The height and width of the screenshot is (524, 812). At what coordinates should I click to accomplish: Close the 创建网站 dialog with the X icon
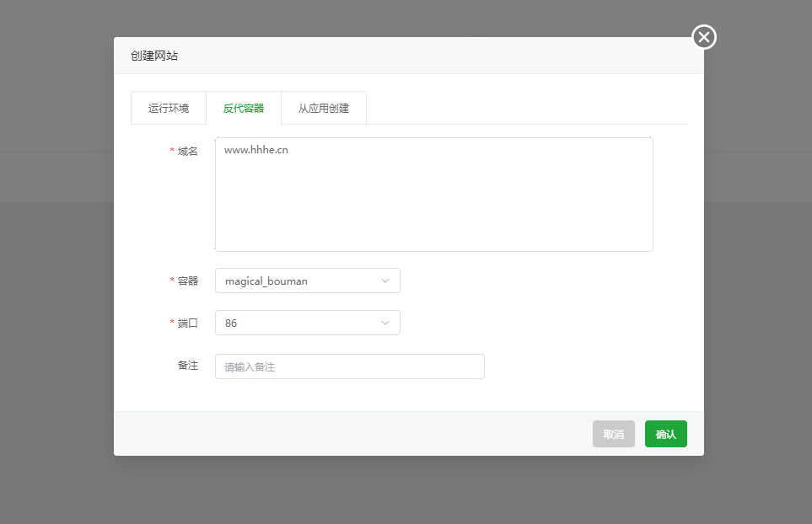click(x=704, y=37)
